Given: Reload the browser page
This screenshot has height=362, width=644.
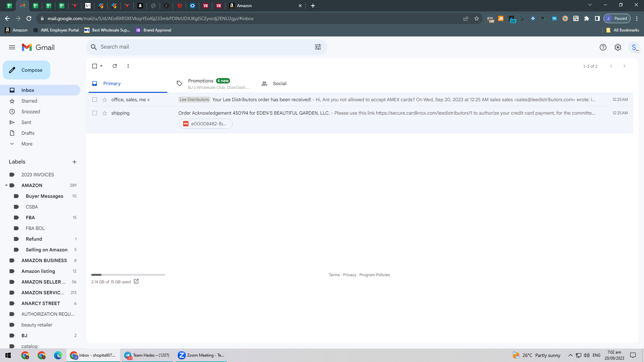Looking at the screenshot, I should [29, 18].
